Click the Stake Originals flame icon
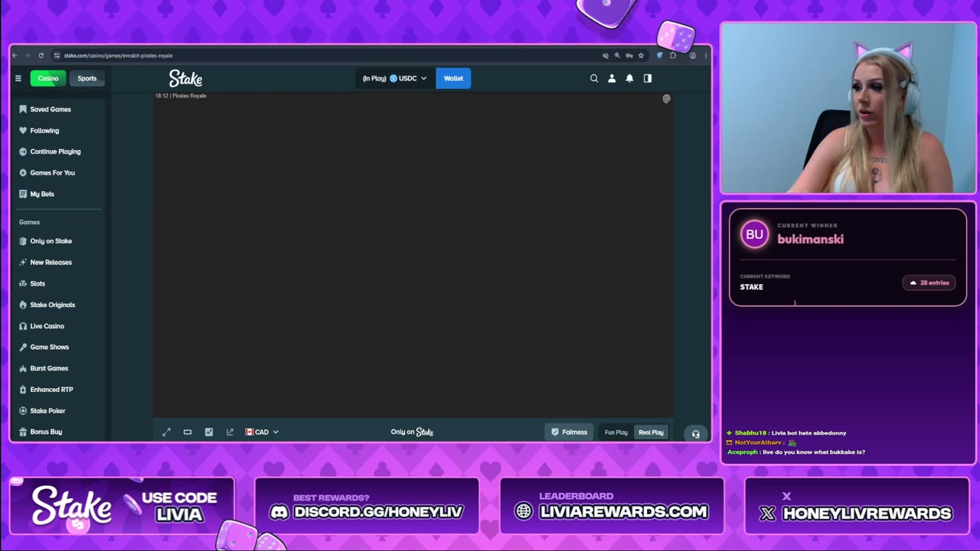This screenshot has width=980, height=551. (23, 305)
